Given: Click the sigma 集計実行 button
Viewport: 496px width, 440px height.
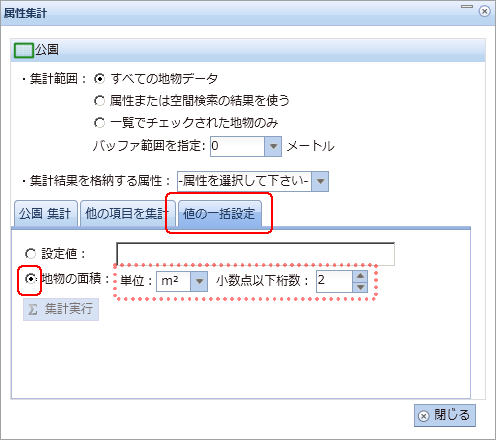Looking at the screenshot, I should click(x=61, y=309).
